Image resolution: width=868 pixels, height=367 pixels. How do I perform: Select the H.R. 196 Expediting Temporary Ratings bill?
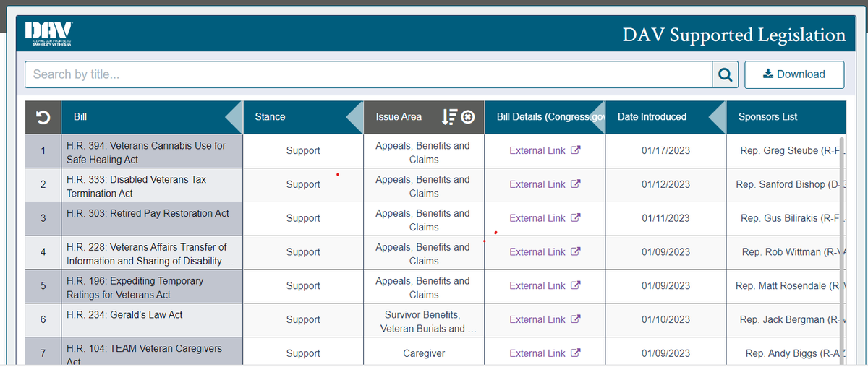pyautogui.click(x=152, y=287)
